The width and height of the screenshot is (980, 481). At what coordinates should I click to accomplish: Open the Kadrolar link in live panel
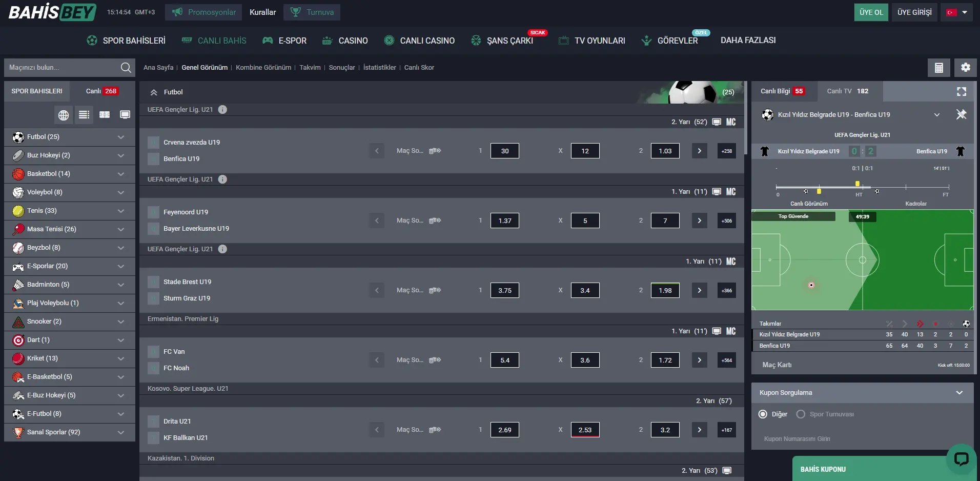(x=916, y=204)
